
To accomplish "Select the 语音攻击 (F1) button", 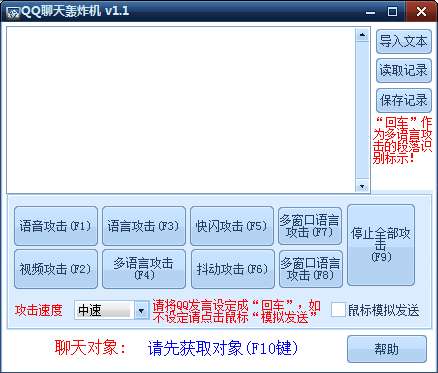I will pyautogui.click(x=56, y=226).
